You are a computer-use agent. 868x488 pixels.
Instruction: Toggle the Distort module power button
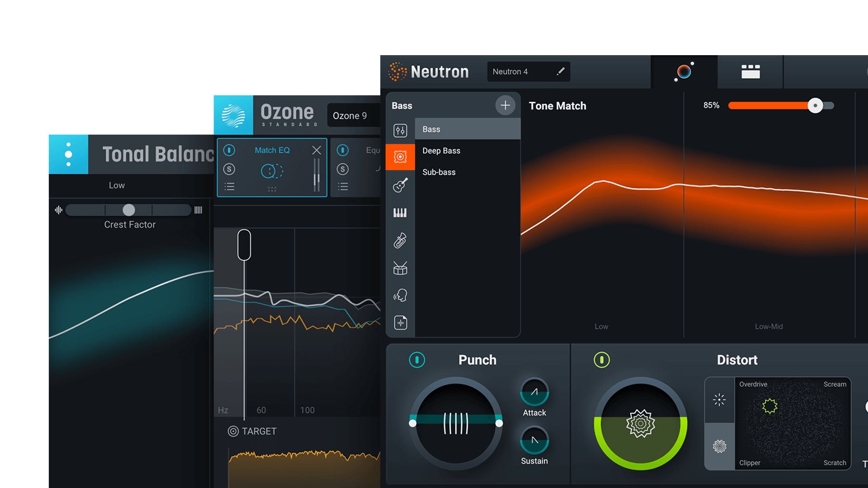point(602,360)
